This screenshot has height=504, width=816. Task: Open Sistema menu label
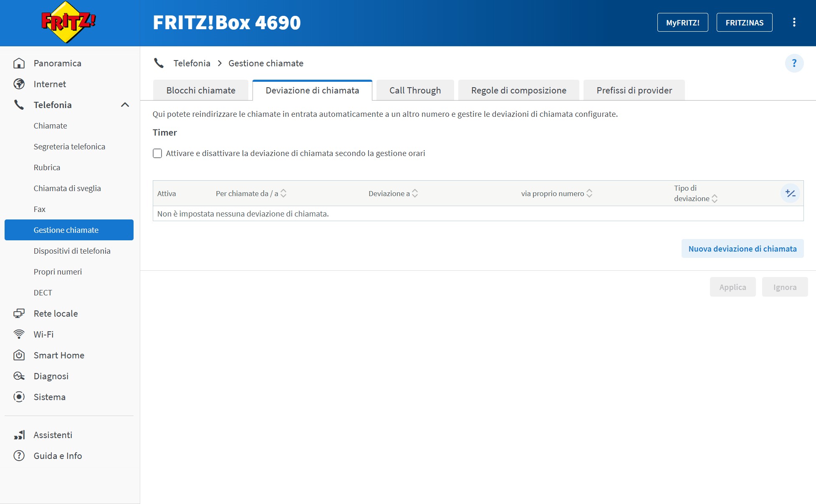point(49,397)
